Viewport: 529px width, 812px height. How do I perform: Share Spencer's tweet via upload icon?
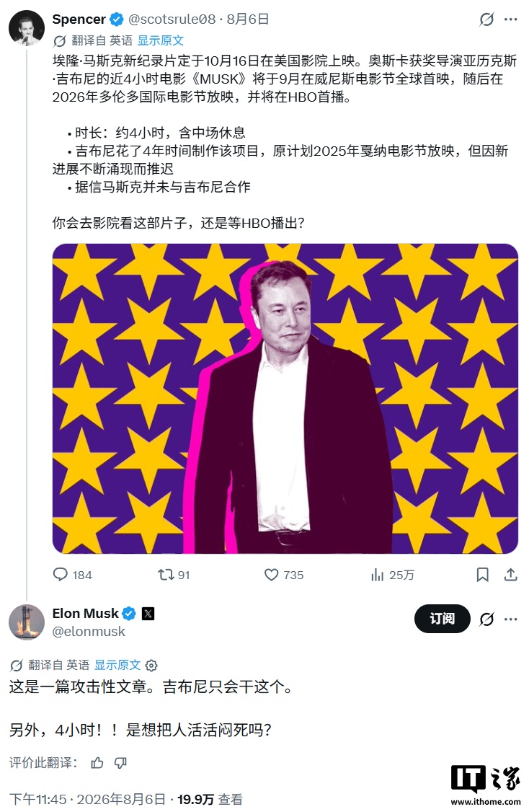tap(511, 575)
